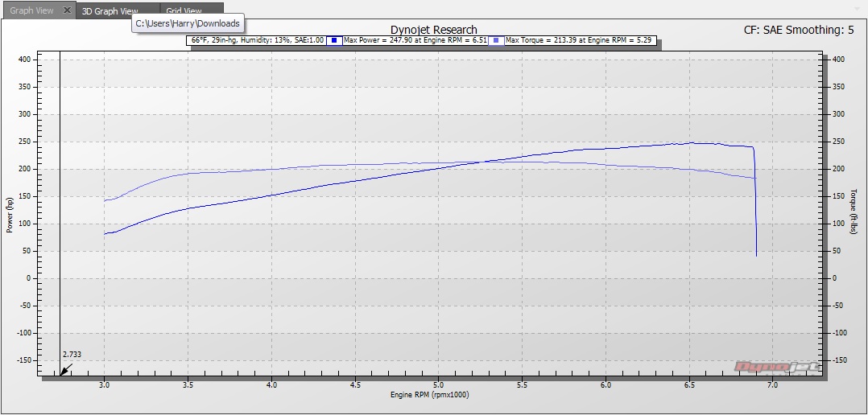Screen dimensions: 868x415
Task: Click the Torque (ft-lbs) axis title
Action: (854, 212)
